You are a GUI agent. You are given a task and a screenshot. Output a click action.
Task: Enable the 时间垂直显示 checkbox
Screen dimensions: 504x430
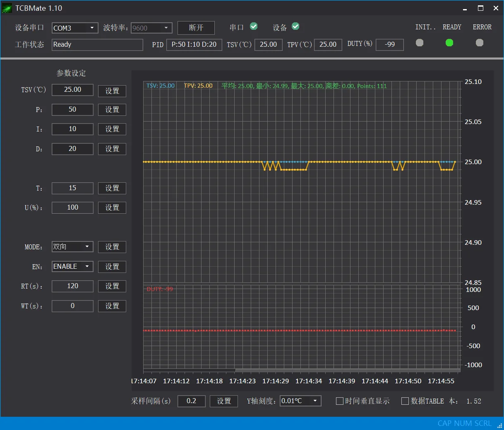(340, 401)
